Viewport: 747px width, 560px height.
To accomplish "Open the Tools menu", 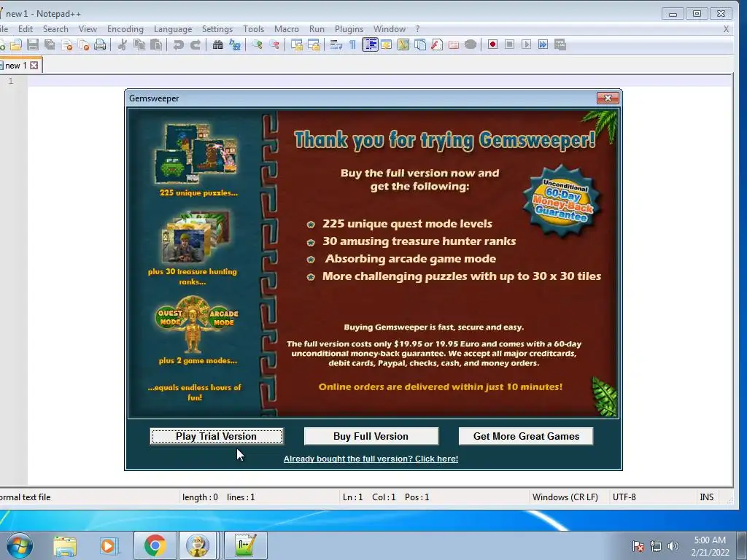I will [x=253, y=29].
